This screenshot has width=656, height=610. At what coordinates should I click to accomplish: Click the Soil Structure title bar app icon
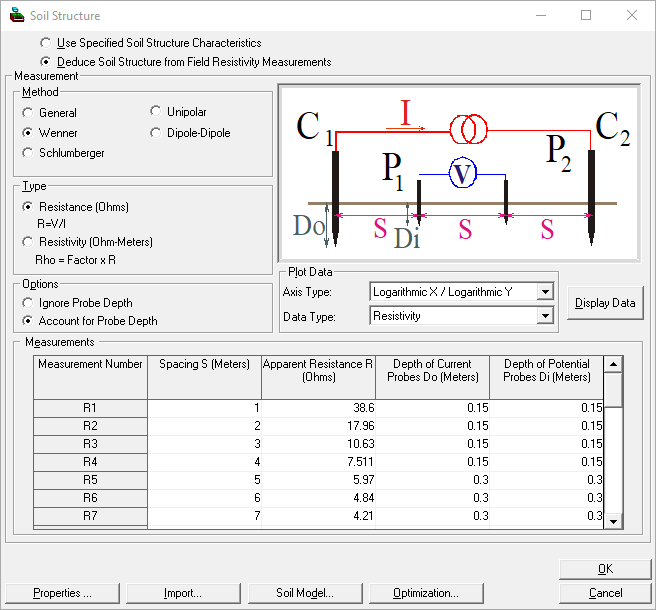pyautogui.click(x=16, y=15)
